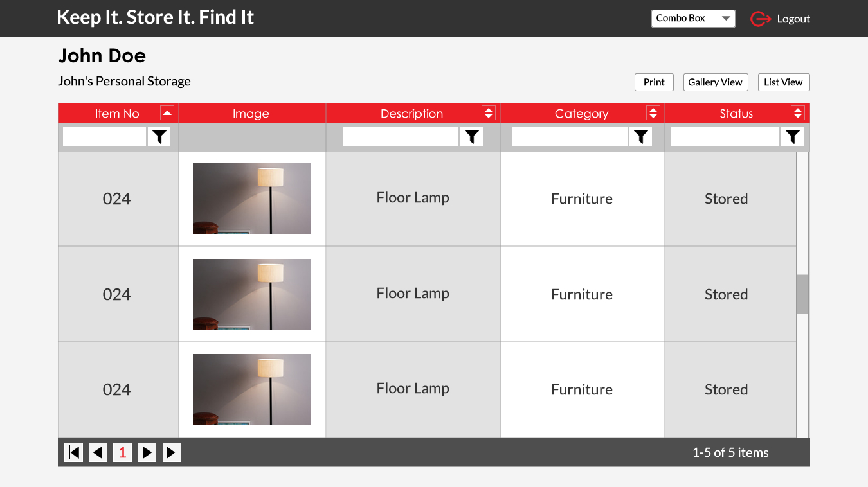Select page number 1 in pagination

pos(122,452)
